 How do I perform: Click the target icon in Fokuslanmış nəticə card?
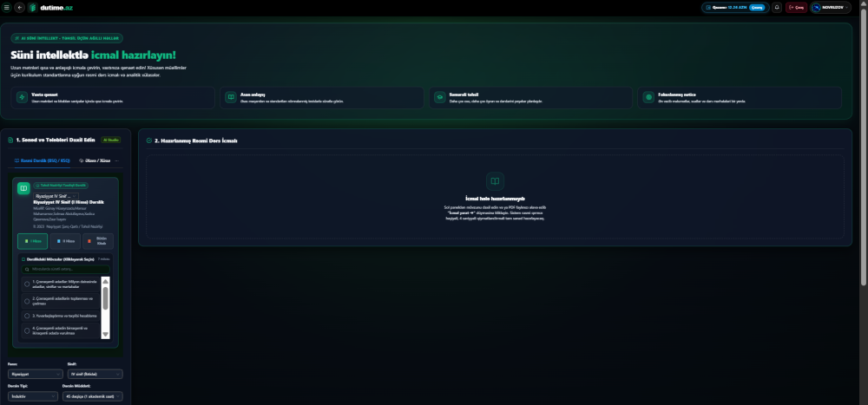tap(648, 97)
